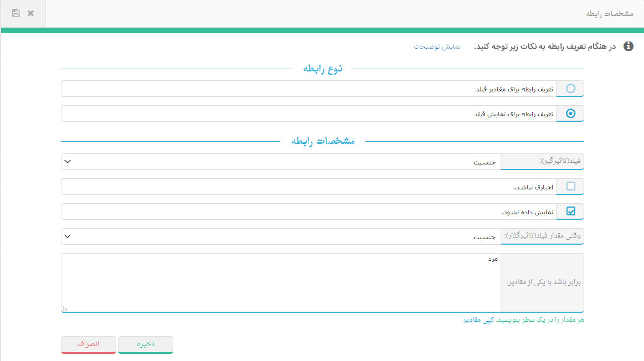644x361 pixels.
Task: Click the info circle icon beside the notice
Action: [x=628, y=47]
